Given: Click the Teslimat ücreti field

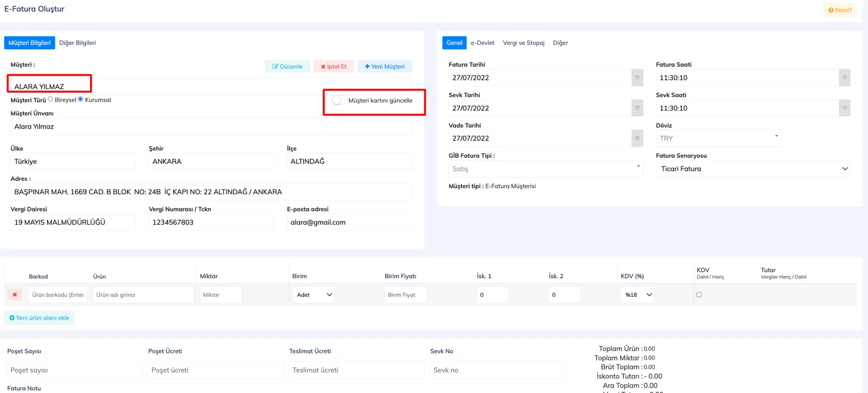Looking at the screenshot, I should click(x=356, y=370).
